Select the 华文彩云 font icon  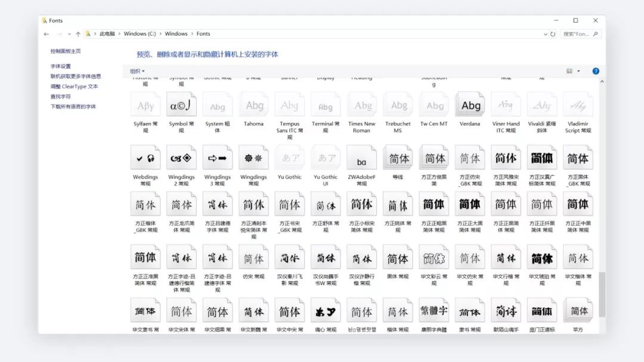[434, 258]
